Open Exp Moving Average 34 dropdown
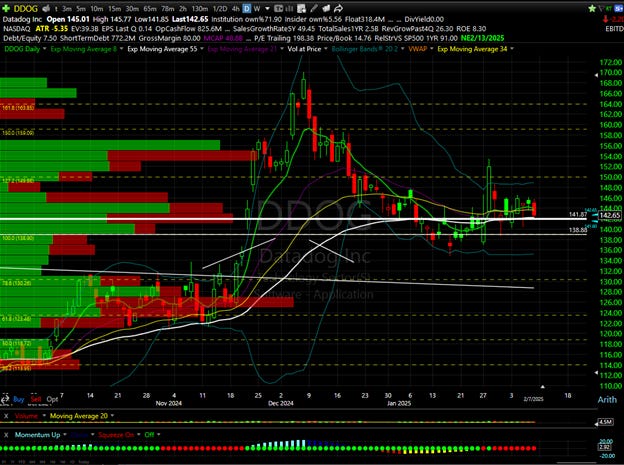This screenshot has height=465, width=624. point(512,49)
